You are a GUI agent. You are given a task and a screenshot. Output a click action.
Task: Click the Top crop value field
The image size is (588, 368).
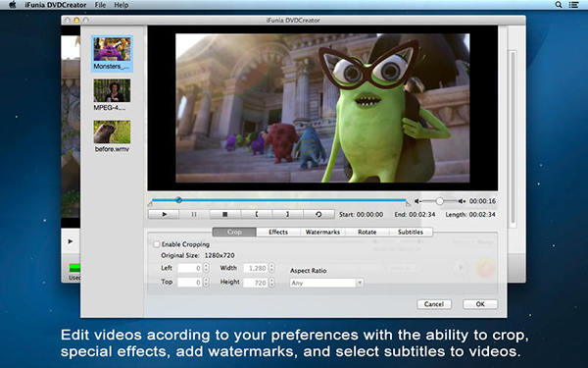pos(190,283)
